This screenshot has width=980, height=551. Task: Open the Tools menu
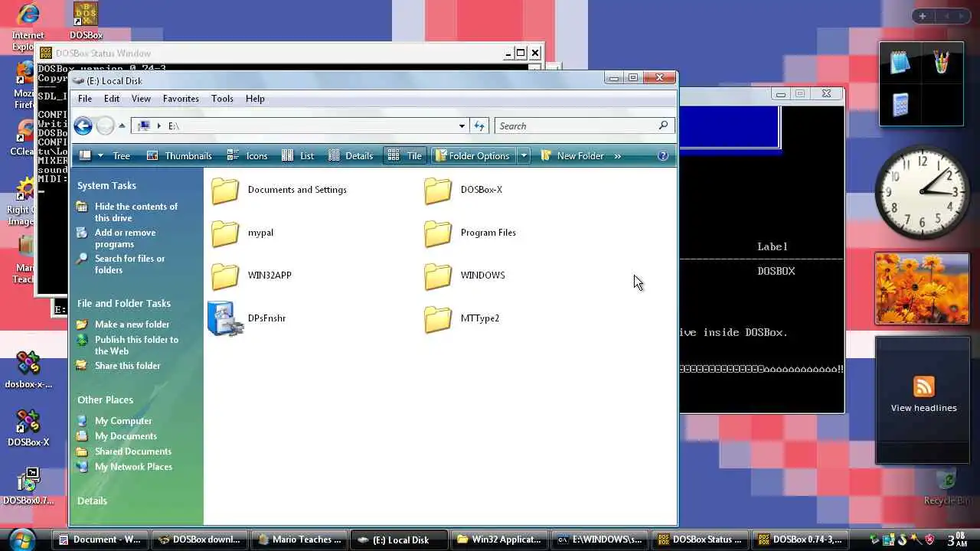pos(222,99)
